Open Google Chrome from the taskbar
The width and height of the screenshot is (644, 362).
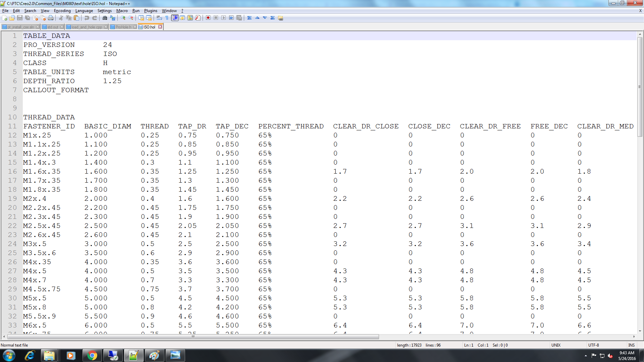pyautogui.click(x=92, y=355)
